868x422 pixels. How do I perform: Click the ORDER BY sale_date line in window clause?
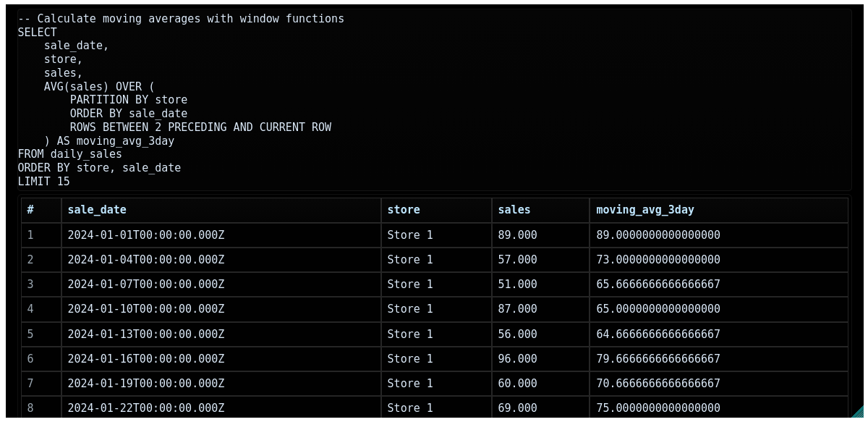pos(129,114)
